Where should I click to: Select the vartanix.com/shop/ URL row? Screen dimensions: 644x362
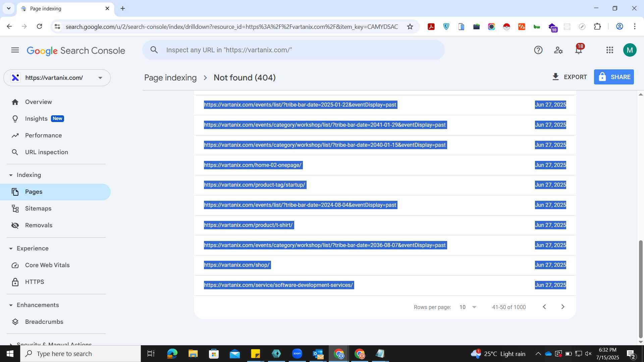click(385, 265)
